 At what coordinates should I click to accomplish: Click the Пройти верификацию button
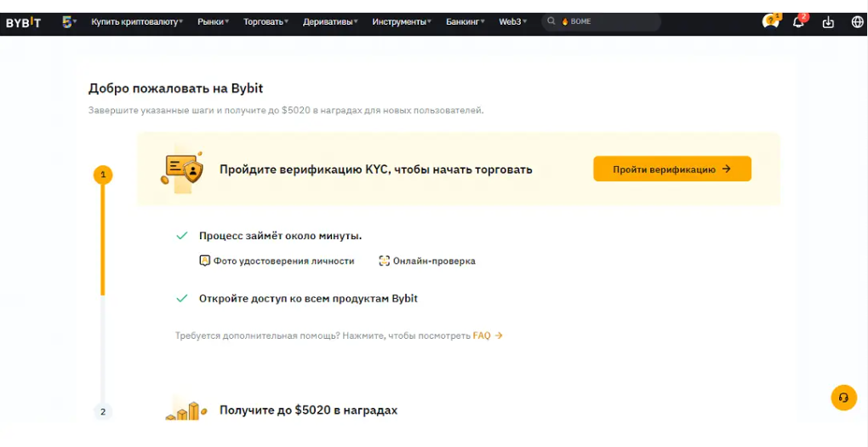(672, 169)
